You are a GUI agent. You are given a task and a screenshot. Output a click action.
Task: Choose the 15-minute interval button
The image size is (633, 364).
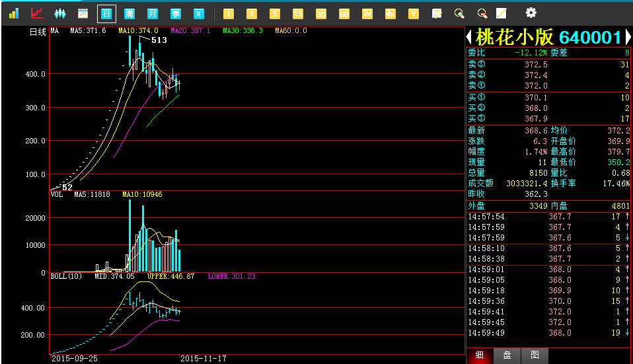pyautogui.click(x=297, y=13)
